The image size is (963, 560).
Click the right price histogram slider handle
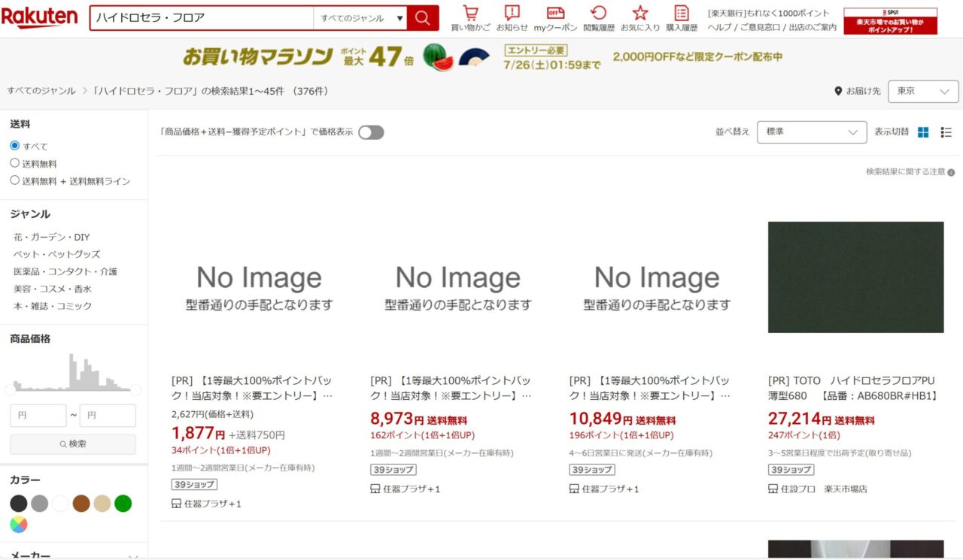click(x=136, y=389)
